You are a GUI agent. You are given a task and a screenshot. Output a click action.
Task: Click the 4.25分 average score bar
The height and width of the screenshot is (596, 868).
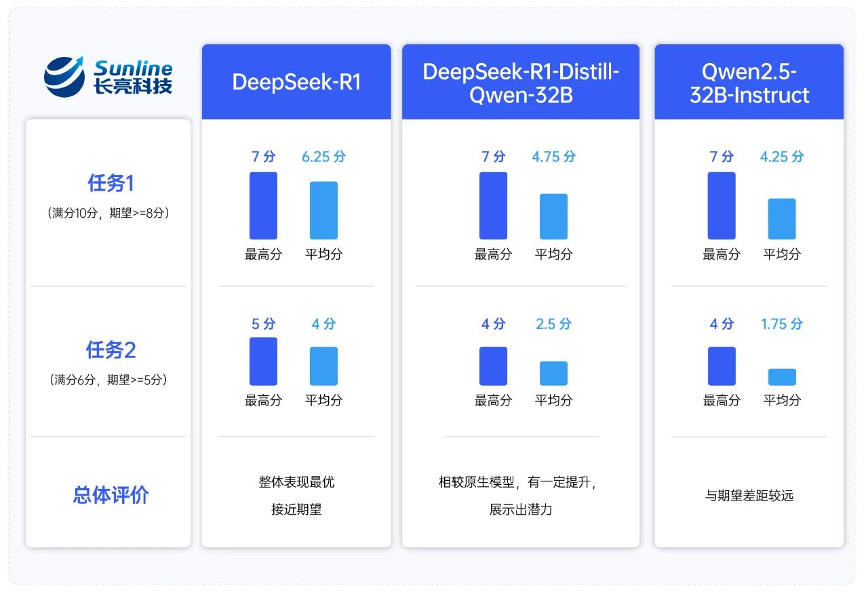point(782,219)
